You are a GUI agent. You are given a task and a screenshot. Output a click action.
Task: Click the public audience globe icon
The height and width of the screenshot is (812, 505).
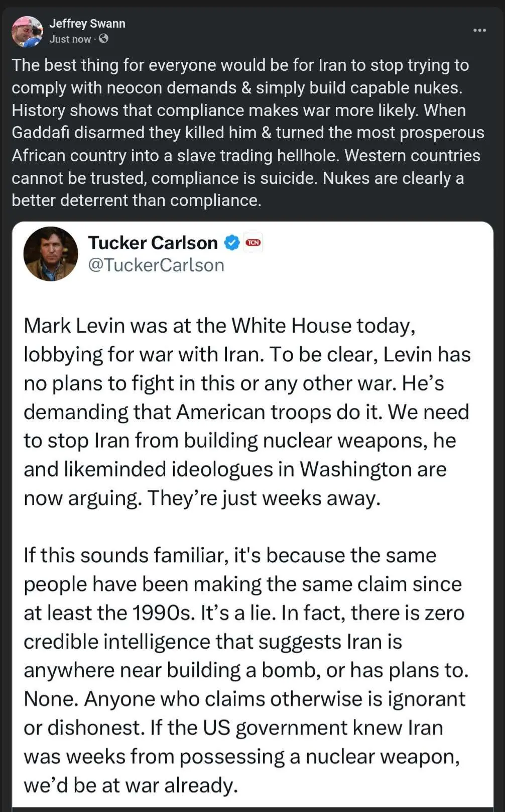[104, 39]
